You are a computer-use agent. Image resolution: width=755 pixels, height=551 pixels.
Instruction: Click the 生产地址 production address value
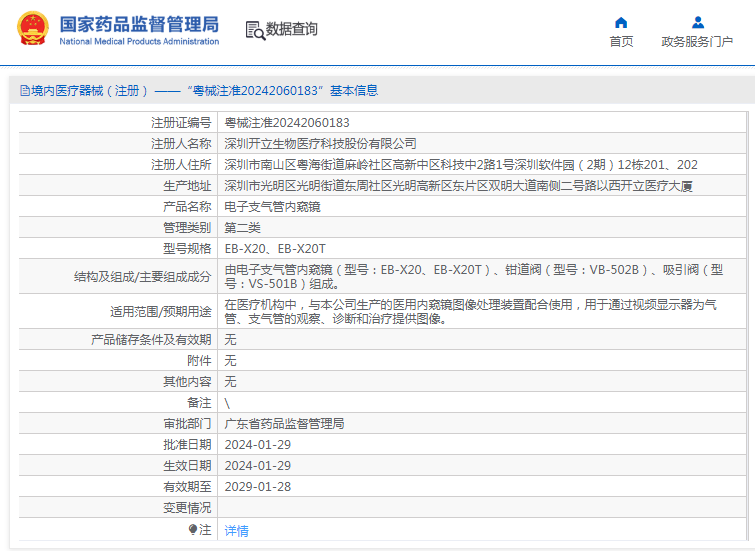point(458,186)
